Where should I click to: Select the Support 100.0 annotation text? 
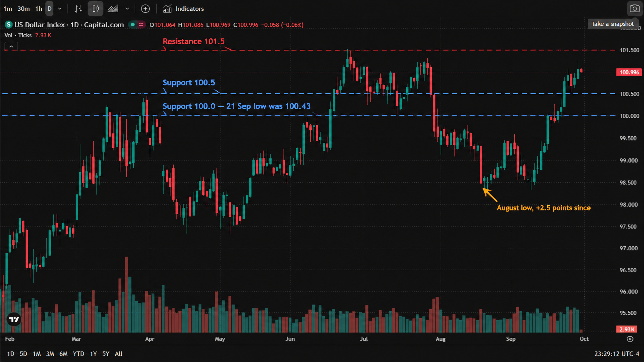pyautogui.click(x=236, y=106)
